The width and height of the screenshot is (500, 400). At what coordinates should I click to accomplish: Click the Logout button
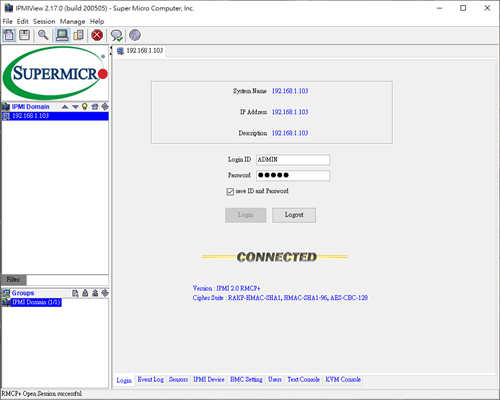click(x=294, y=215)
